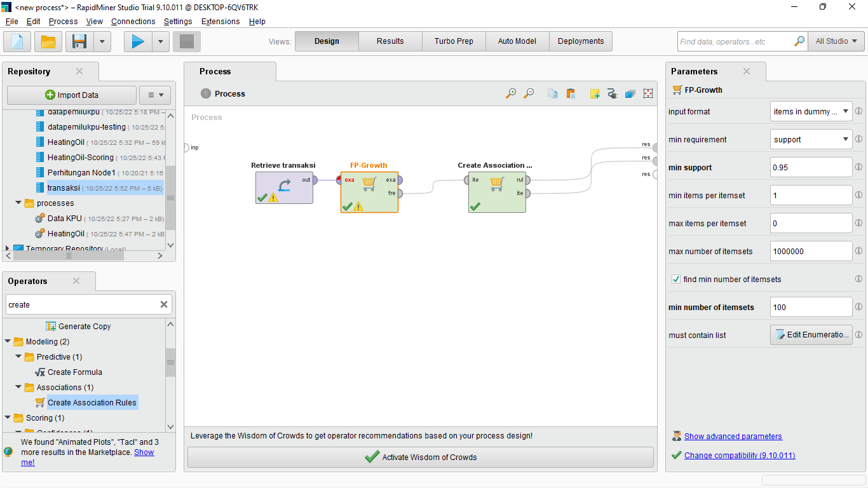
Task: Zoom in on the process canvas
Action: (x=511, y=93)
